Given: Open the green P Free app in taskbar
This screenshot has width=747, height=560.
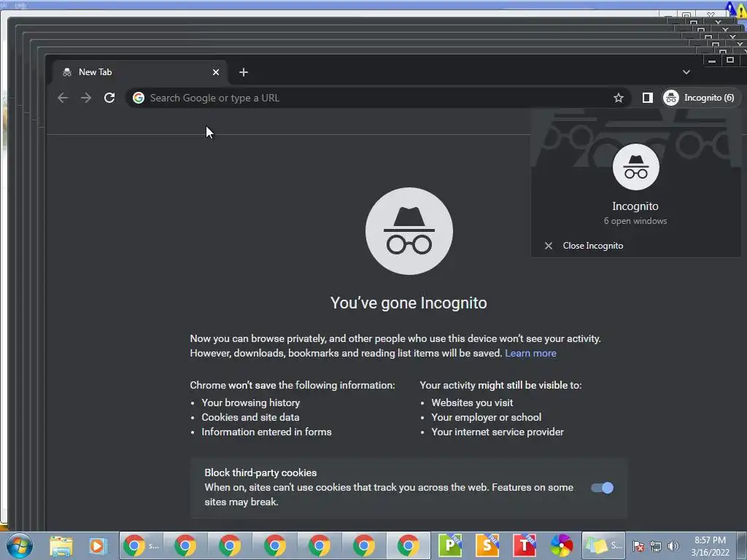Looking at the screenshot, I should [x=449, y=545].
